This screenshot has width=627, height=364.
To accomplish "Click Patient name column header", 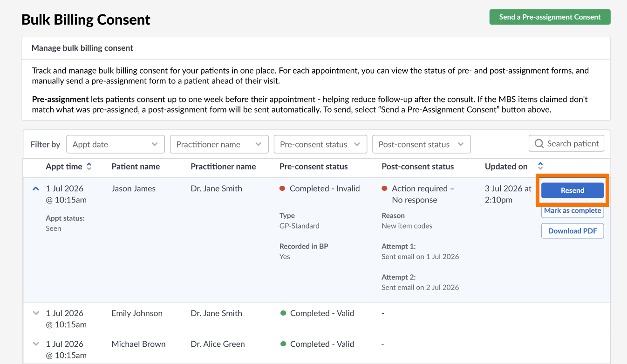I will 136,166.
